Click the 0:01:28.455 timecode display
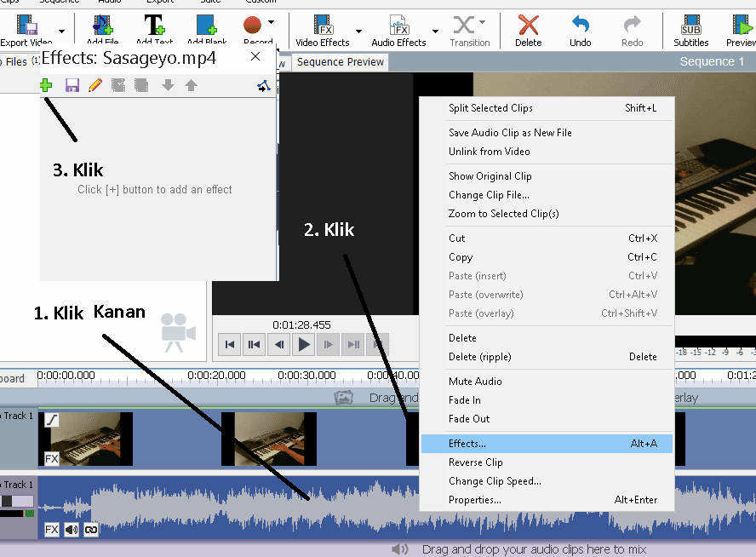Viewport: 756px width, 557px height. (302, 325)
